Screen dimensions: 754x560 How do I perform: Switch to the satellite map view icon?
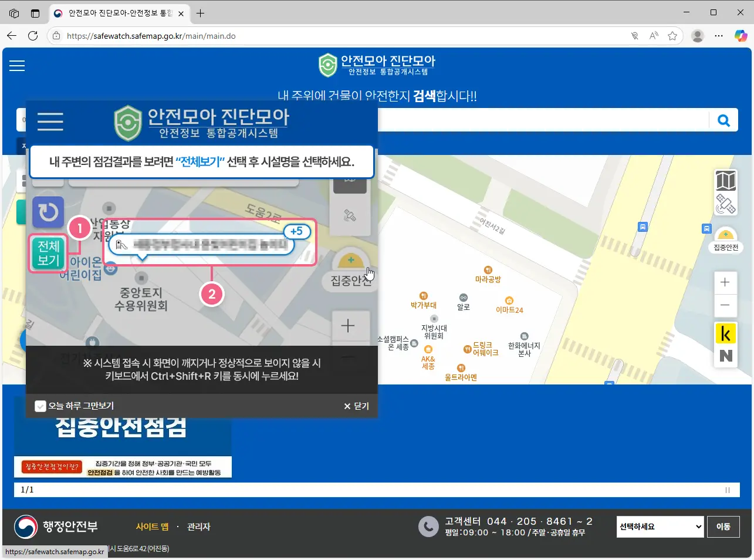tap(726, 204)
